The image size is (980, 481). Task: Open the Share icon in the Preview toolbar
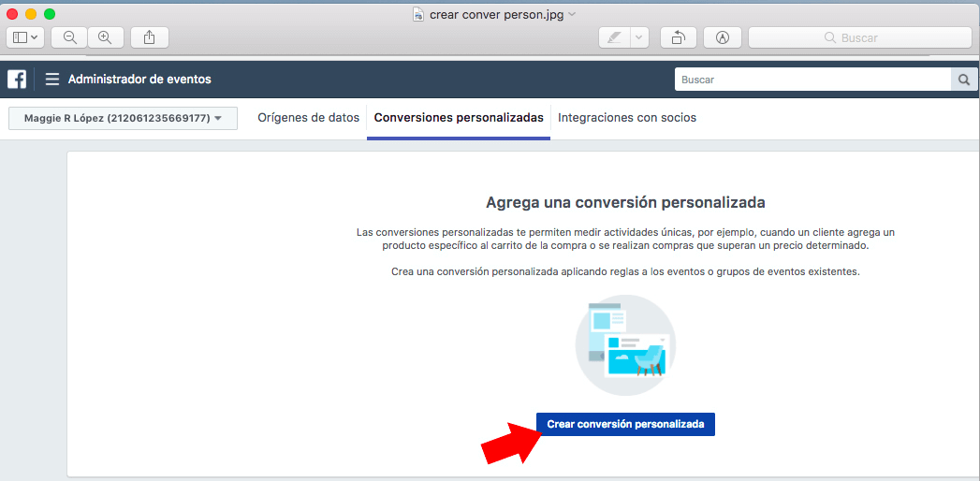tap(150, 37)
